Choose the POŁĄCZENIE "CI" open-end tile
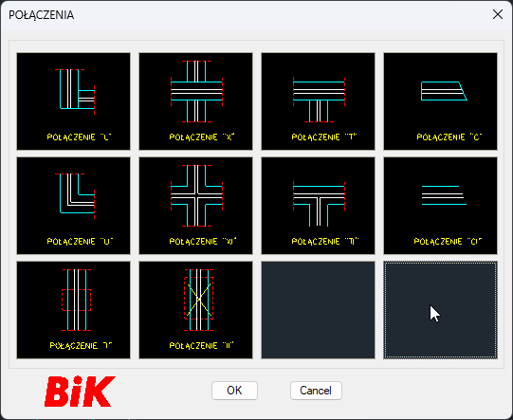The width and height of the screenshot is (513, 420). [x=440, y=206]
